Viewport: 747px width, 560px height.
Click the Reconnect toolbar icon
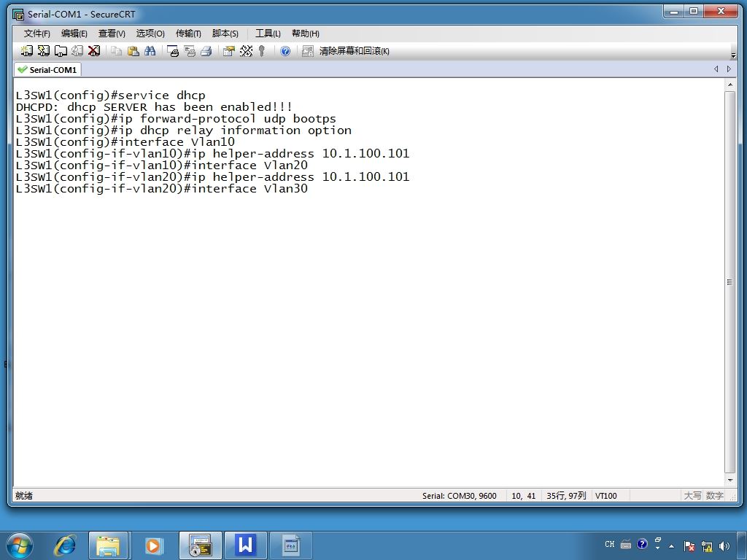click(77, 51)
